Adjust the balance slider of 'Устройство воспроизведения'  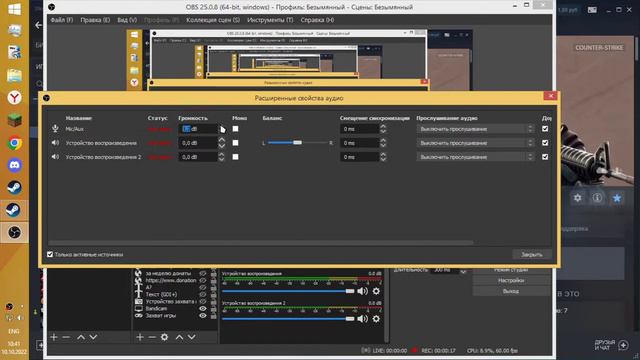point(297,142)
